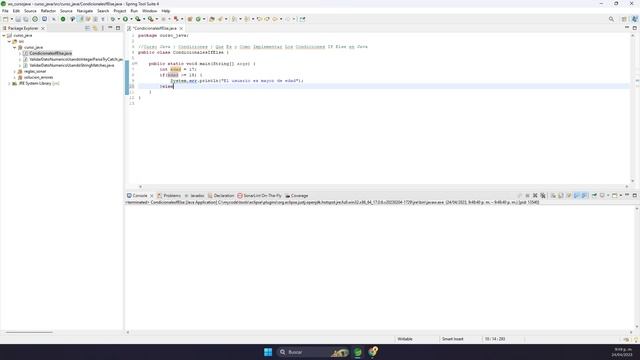Maximize the editor area
640x360 pixels.
click(635, 28)
